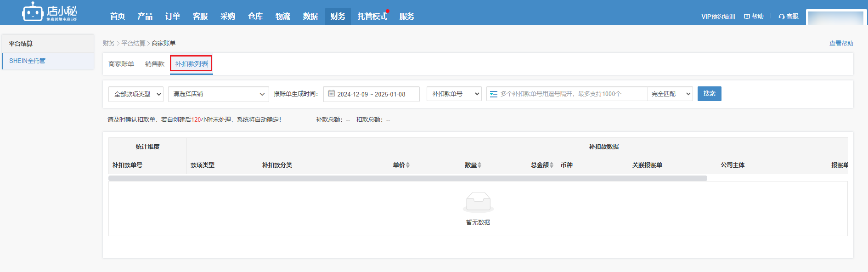
Task: Click 平台结算 in the breadcrumb
Action: [133, 43]
